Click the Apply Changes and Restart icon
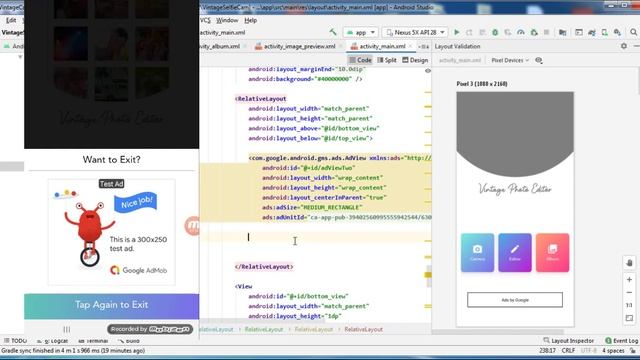640x360 pixels. coord(469,32)
